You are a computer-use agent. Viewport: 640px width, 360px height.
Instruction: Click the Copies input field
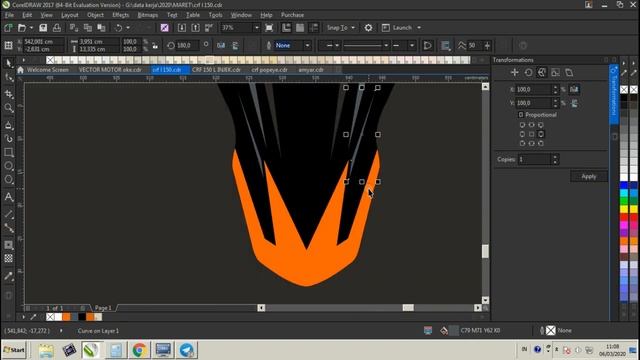535,159
